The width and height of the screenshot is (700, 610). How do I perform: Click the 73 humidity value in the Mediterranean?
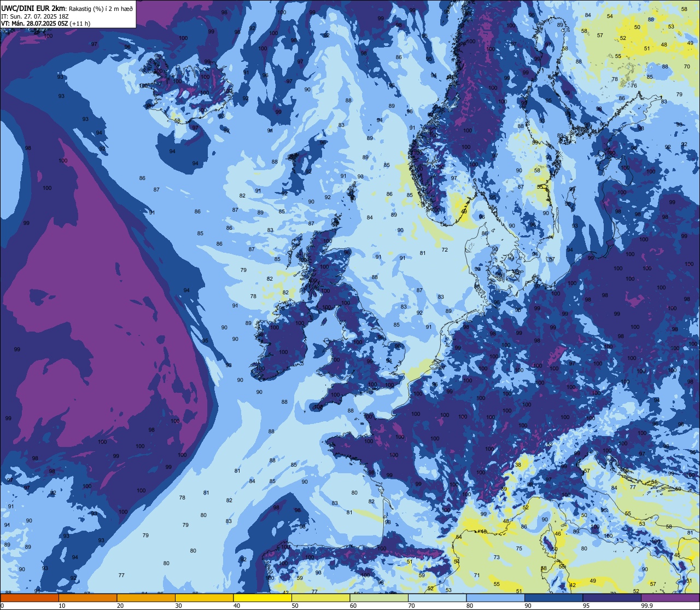point(497,557)
